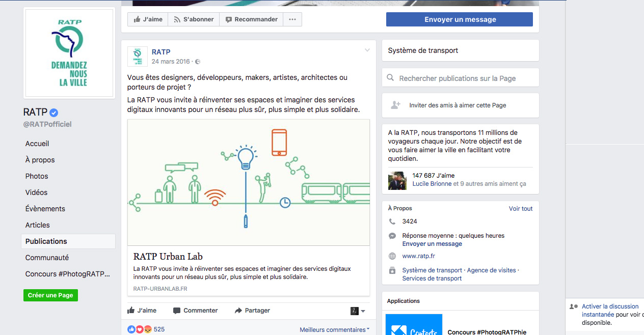Open Articles in the sidebar
The height and width of the screenshot is (335, 644).
[x=38, y=225]
